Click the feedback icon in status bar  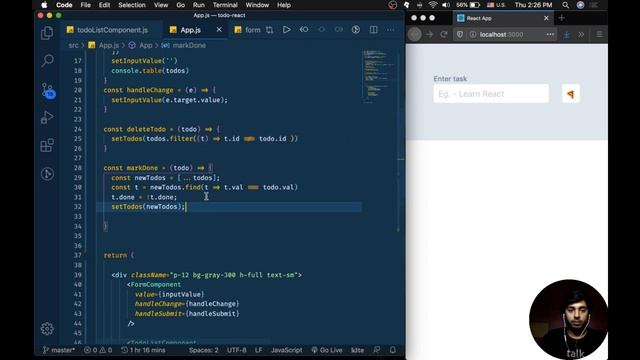(376, 350)
